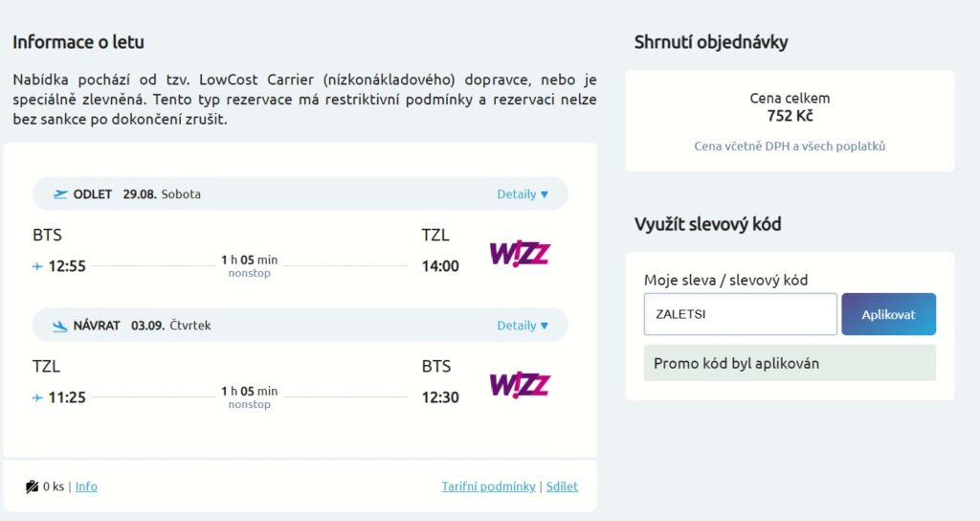Expand Detaily for the 03.09. return
The height and width of the screenshot is (521, 980).
tap(516, 326)
